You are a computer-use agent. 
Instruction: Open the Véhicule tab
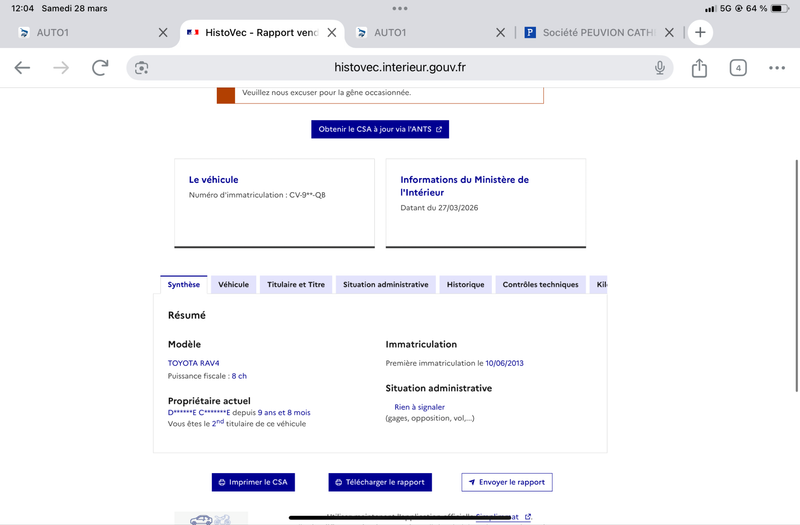coord(234,284)
